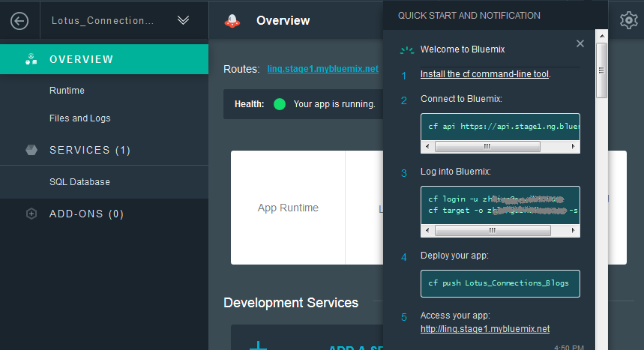The width and height of the screenshot is (644, 350).
Task: Open http://ling.stage1.mybluemix.net access link
Action: point(485,329)
